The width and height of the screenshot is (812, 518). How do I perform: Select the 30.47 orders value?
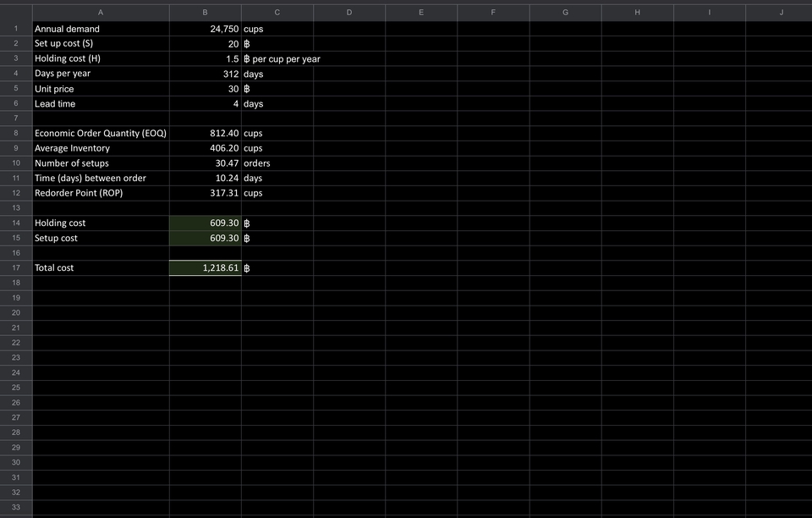[x=205, y=163]
